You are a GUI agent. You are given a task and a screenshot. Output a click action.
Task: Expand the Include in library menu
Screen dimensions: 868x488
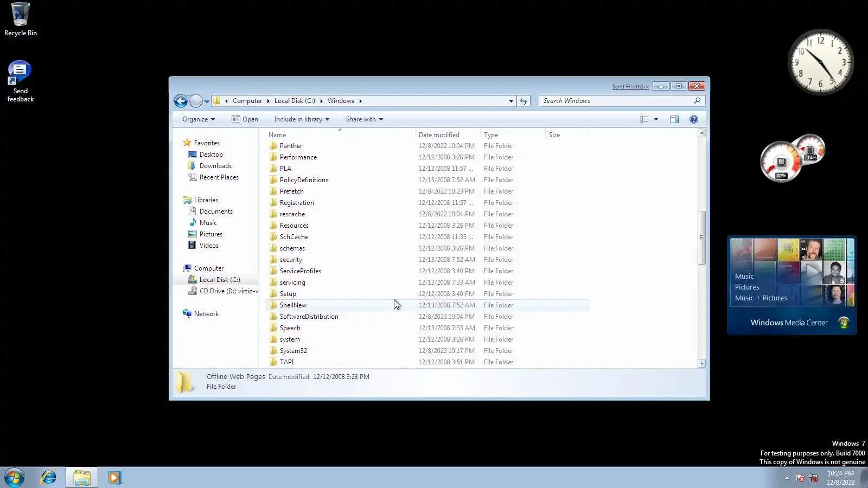point(302,119)
